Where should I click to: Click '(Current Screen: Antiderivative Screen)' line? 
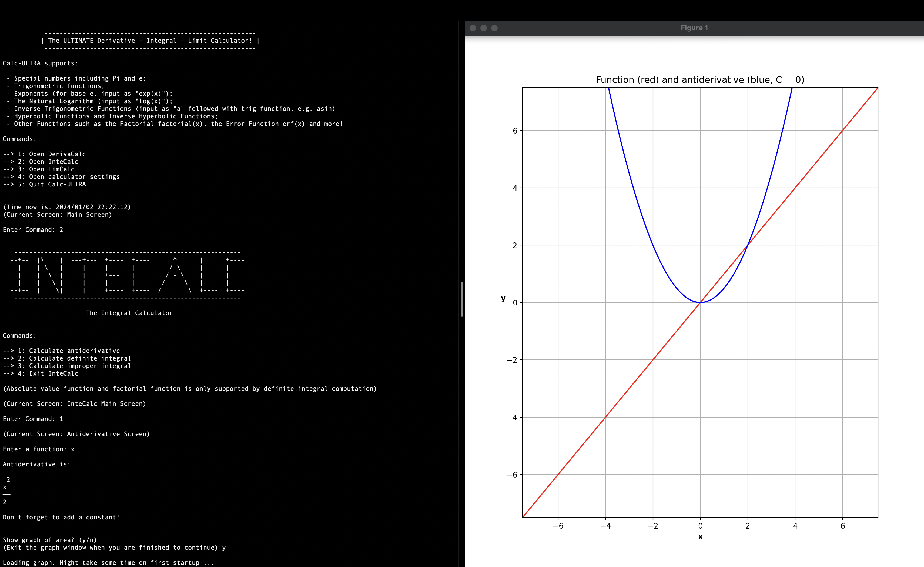click(76, 434)
